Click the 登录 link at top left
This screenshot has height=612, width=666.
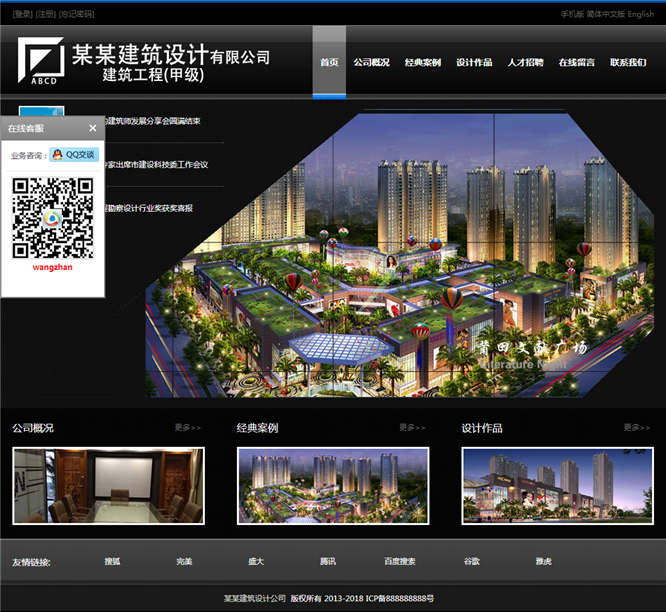[22, 14]
